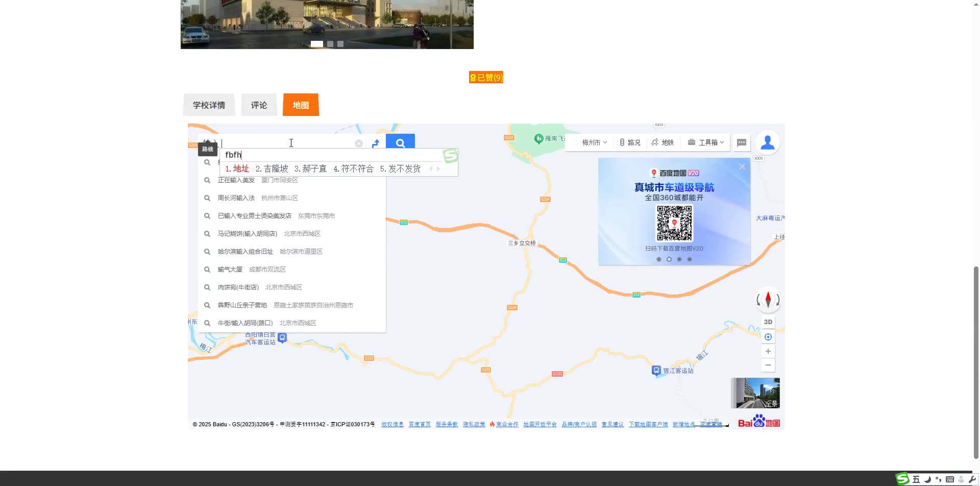
Task: Open the 百度首页 footer link
Action: [x=420, y=424]
